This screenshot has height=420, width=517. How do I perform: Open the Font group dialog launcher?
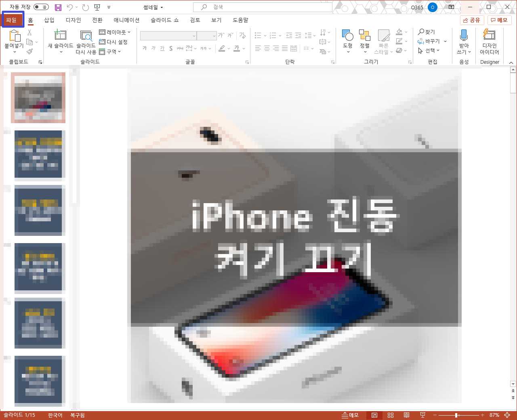pos(247,62)
